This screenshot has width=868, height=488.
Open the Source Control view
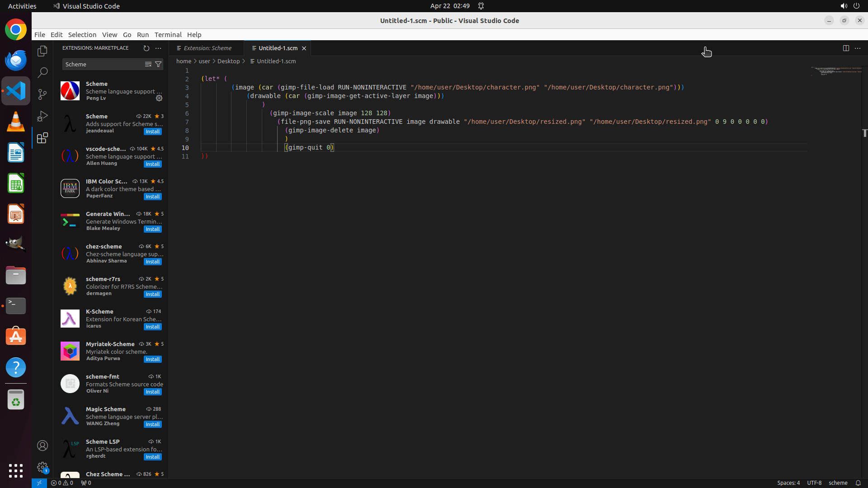pyautogui.click(x=42, y=94)
